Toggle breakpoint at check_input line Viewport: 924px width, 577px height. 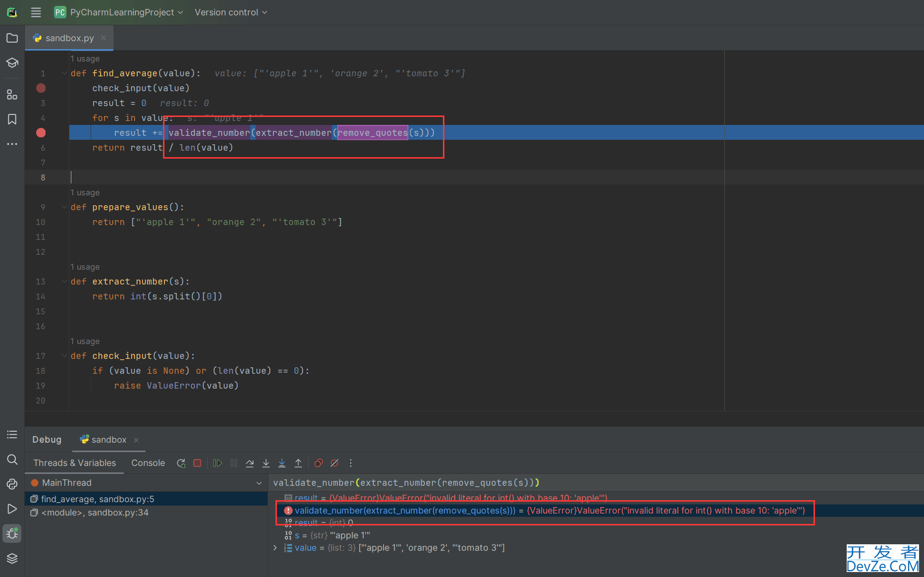41,88
